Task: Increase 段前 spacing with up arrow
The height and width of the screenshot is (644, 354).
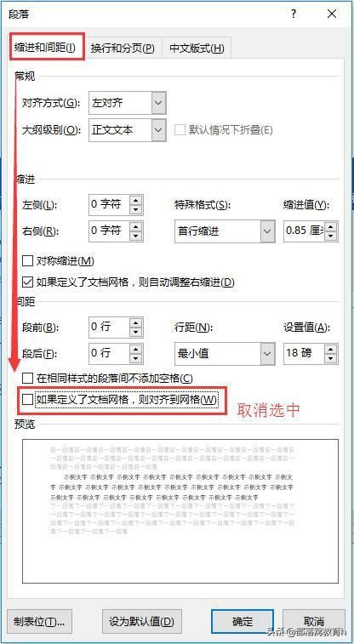Action: point(137,322)
